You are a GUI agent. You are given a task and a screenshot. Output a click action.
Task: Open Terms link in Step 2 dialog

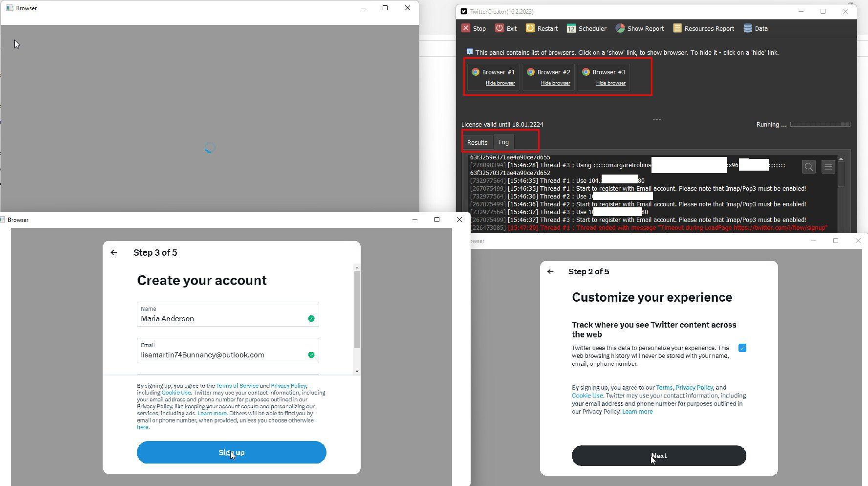tap(664, 387)
